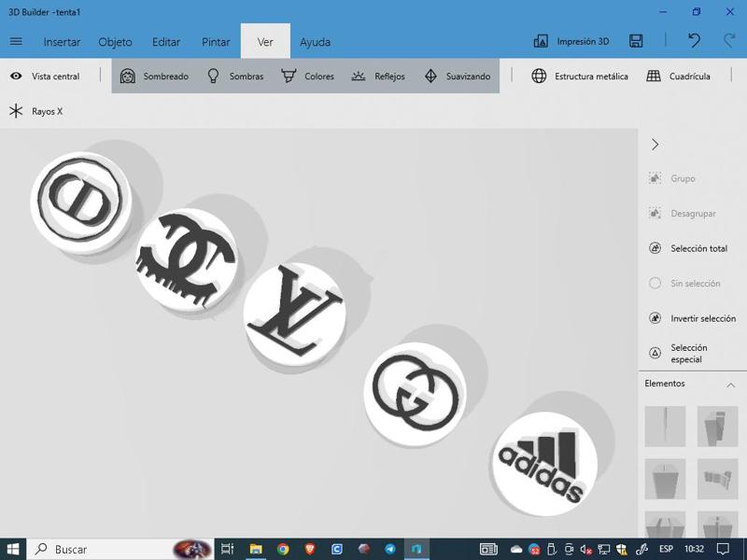Center the view with Vista central
This screenshot has height=560, width=747.
click(x=45, y=77)
